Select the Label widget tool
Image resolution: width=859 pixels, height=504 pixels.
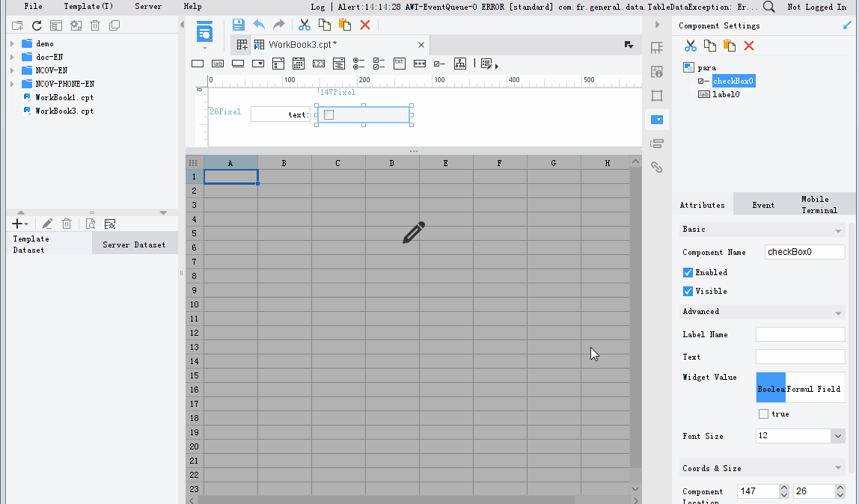click(x=218, y=64)
